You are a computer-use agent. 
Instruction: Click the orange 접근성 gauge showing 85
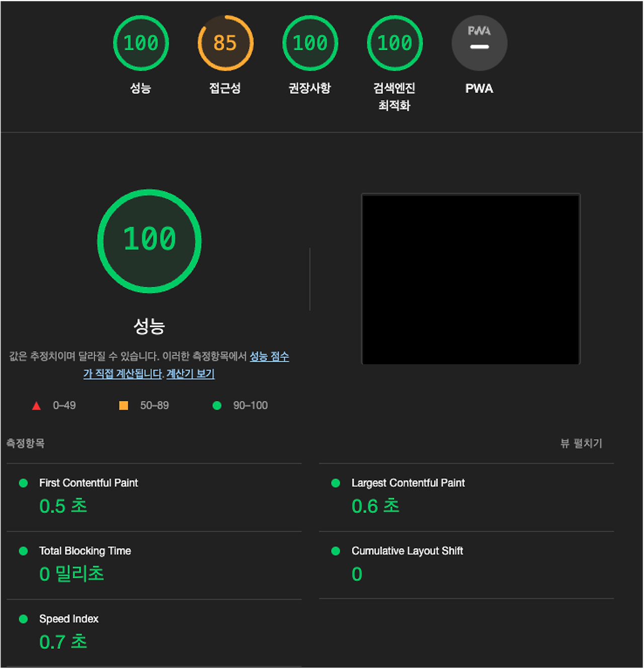[x=225, y=43]
